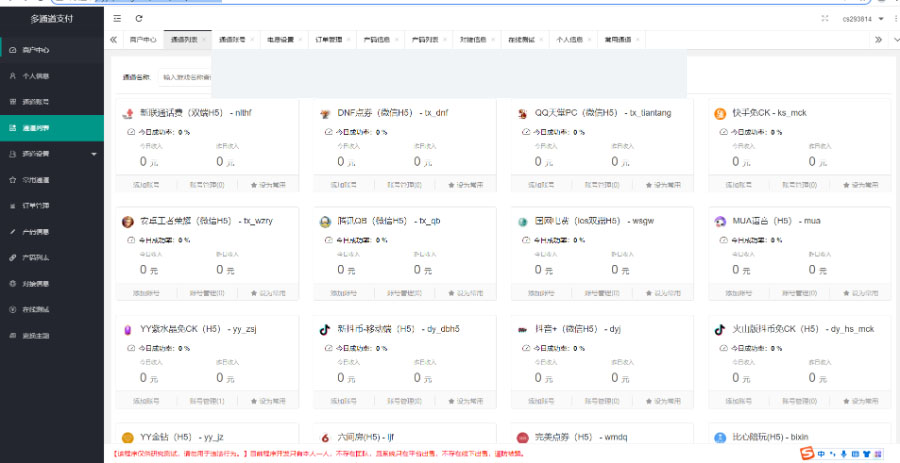The width and height of the screenshot is (900, 463).
Task: Click the Sogou input method S icon
Action: pyautogui.click(x=808, y=454)
